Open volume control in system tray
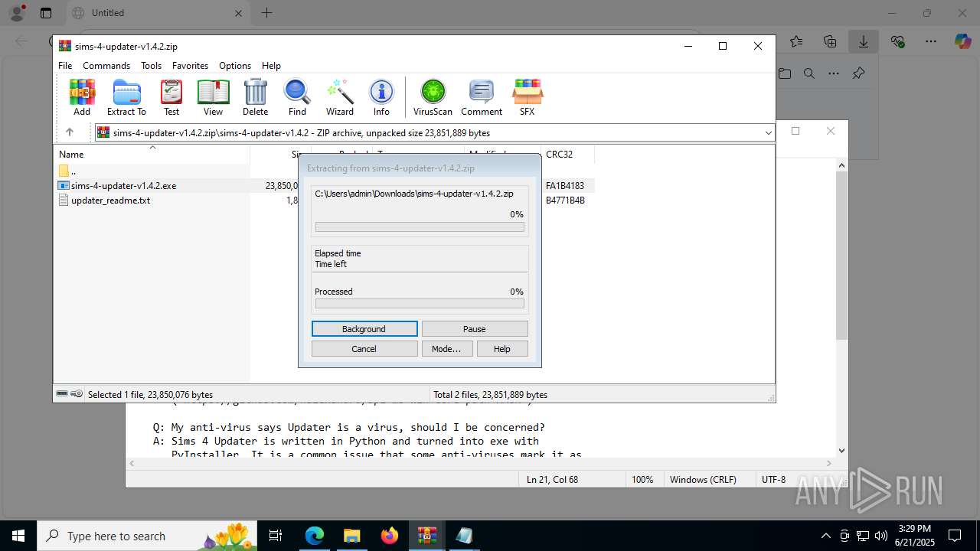This screenshot has height=551, width=980. 881,536
